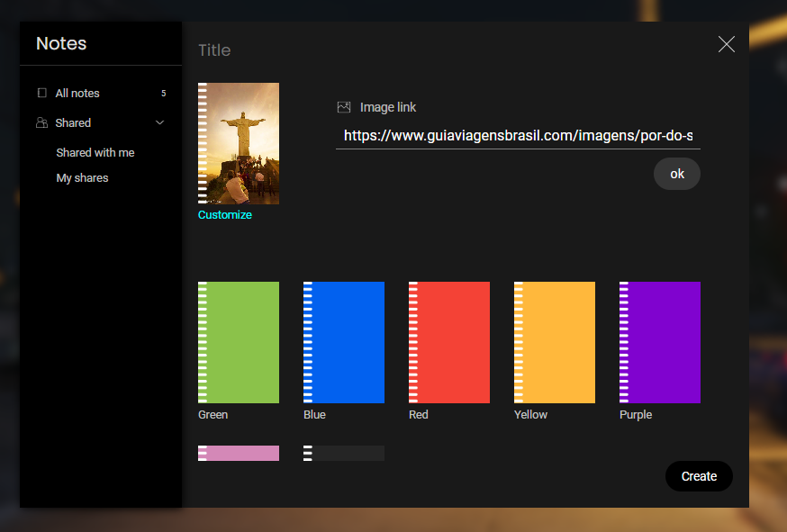Choose the Red notebook cover
This screenshot has width=787, height=532.
[x=449, y=342]
